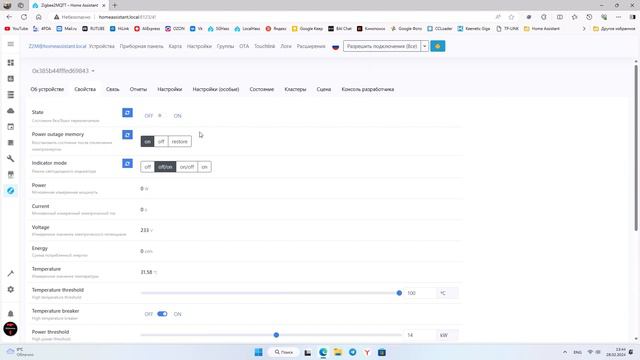Refresh Indicator mode value
Screen dimensions: 640x360
click(127, 163)
